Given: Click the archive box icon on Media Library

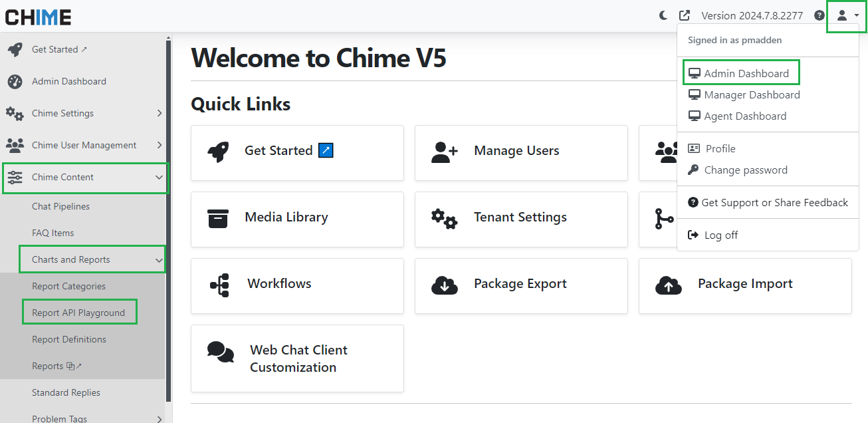Looking at the screenshot, I should click(218, 218).
